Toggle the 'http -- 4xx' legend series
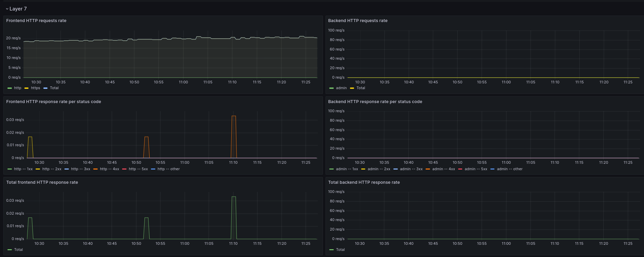Image resolution: width=644 pixels, height=257 pixels. (x=109, y=169)
